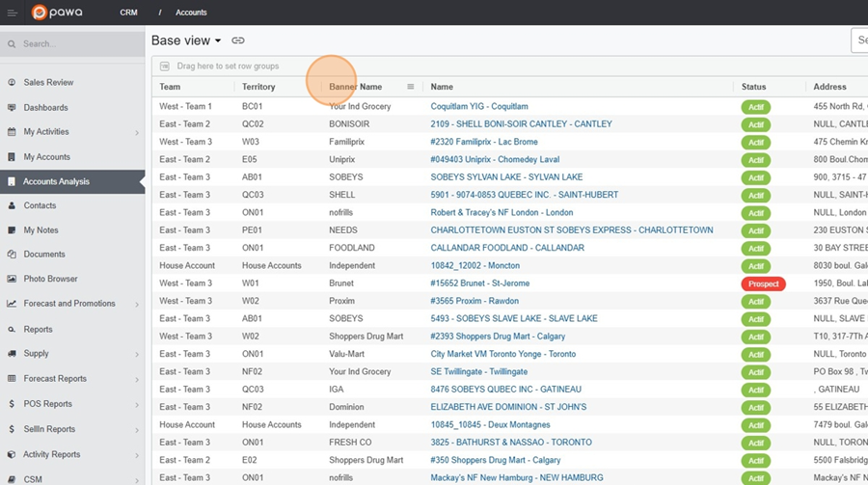Open My Accounts in the sidebar
Screen dimensions: 868x485
pos(47,156)
